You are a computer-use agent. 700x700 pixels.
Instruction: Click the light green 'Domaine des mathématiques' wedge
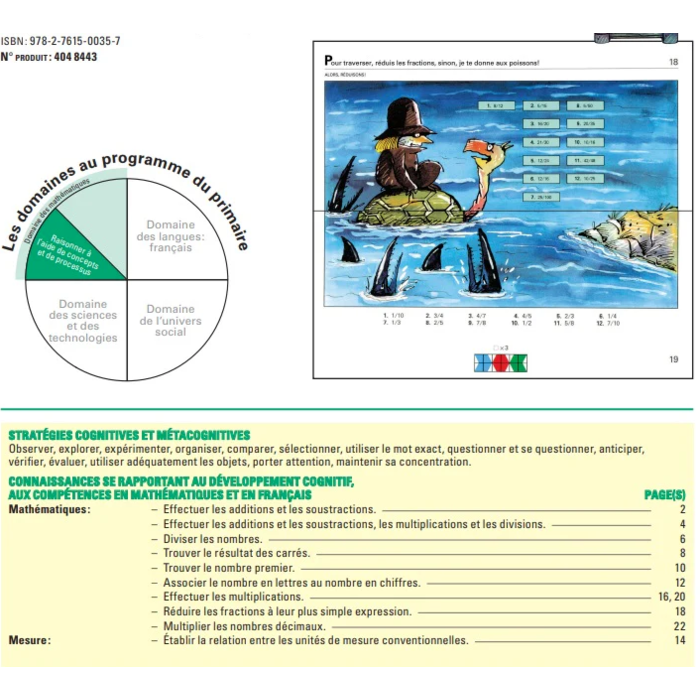tap(100, 210)
